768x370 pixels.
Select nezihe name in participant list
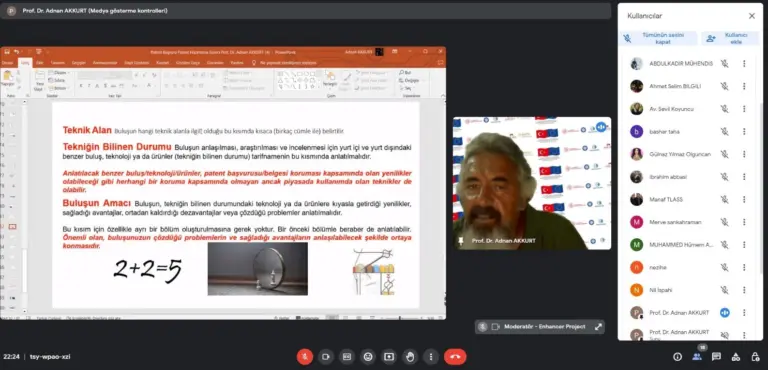click(x=658, y=268)
